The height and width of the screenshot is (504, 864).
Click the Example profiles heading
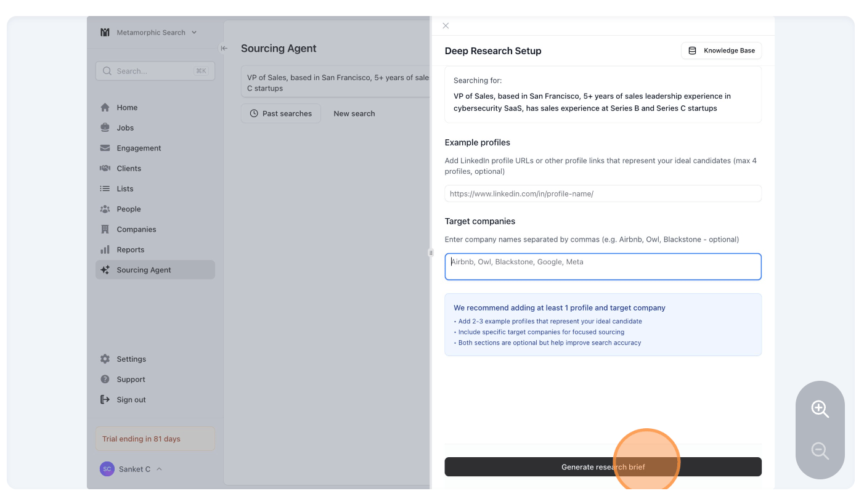point(478,142)
